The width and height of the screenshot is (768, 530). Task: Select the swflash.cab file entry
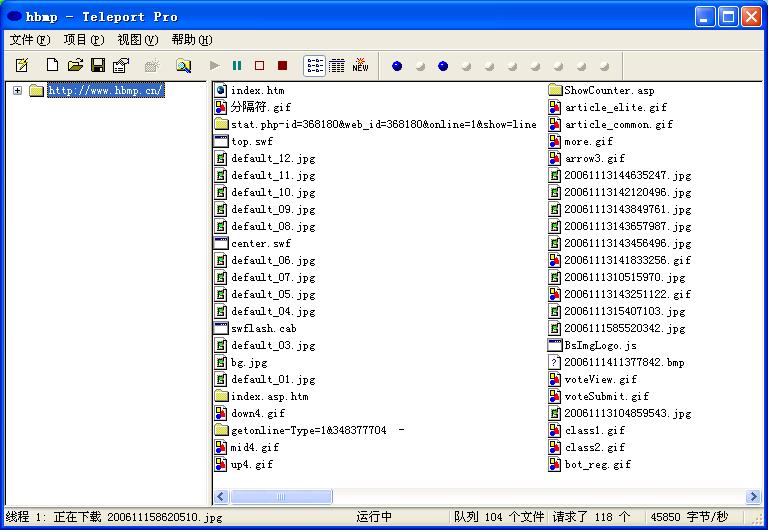click(x=263, y=329)
